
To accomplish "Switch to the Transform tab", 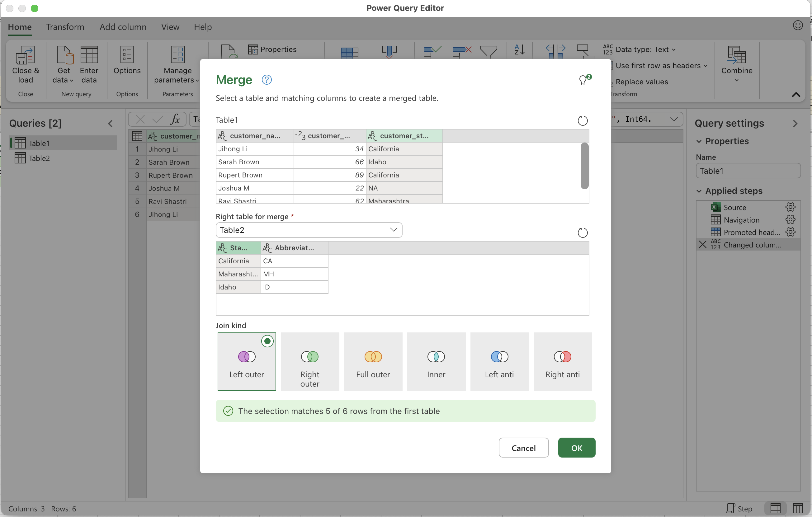I will (x=65, y=27).
